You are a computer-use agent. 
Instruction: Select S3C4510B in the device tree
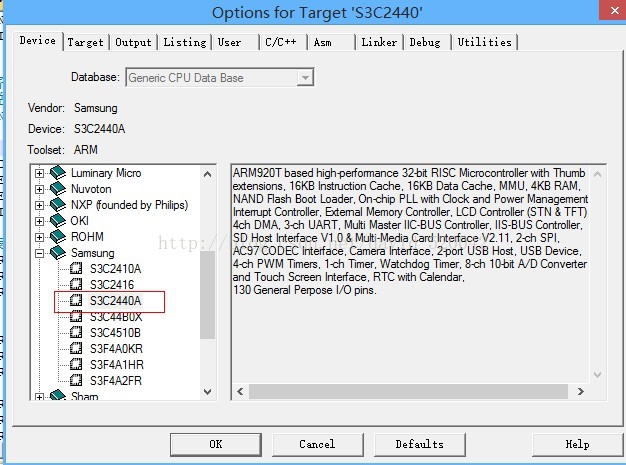[115, 332]
